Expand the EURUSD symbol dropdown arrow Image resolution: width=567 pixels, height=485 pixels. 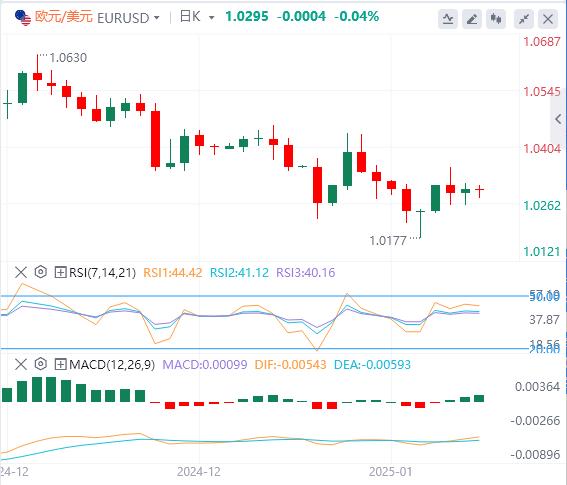click(157, 17)
